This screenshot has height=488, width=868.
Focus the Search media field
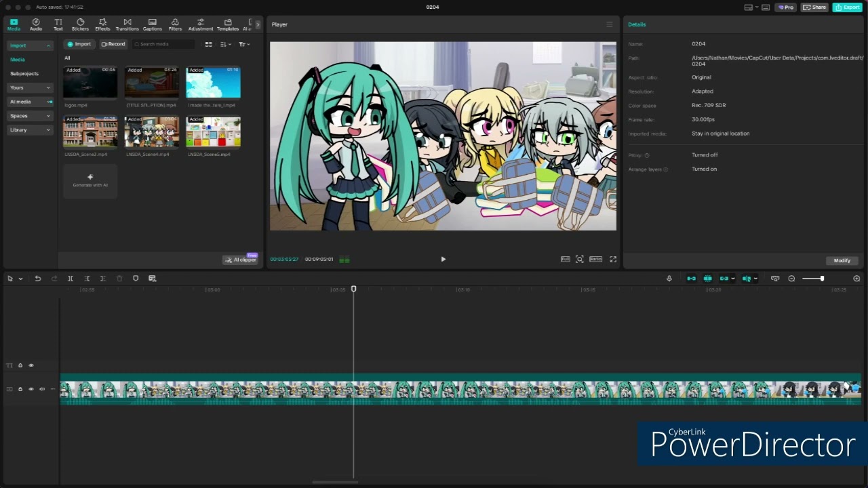(163, 44)
